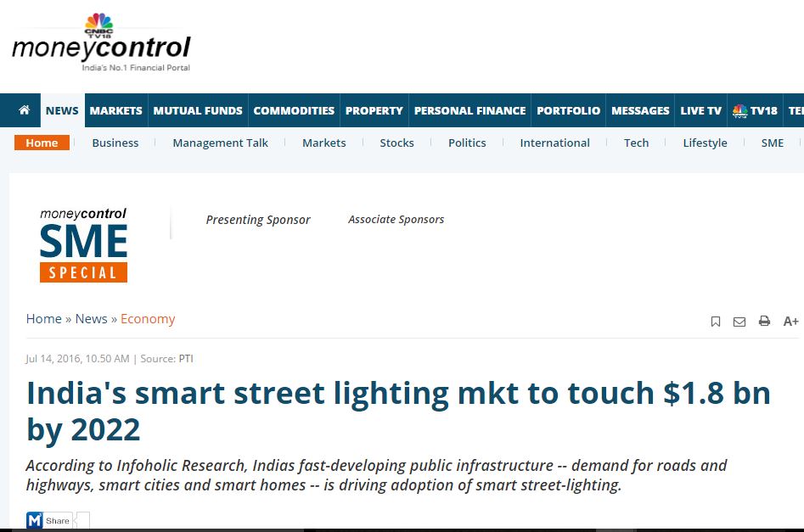Open the moneycontrol logo homepage
Screen dimensions: 804x532
[101, 48]
